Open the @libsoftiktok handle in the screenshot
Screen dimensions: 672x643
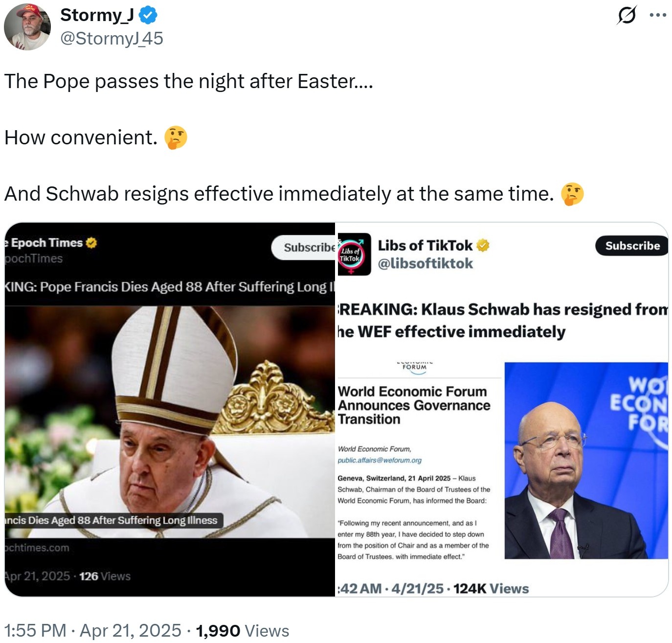point(426,263)
